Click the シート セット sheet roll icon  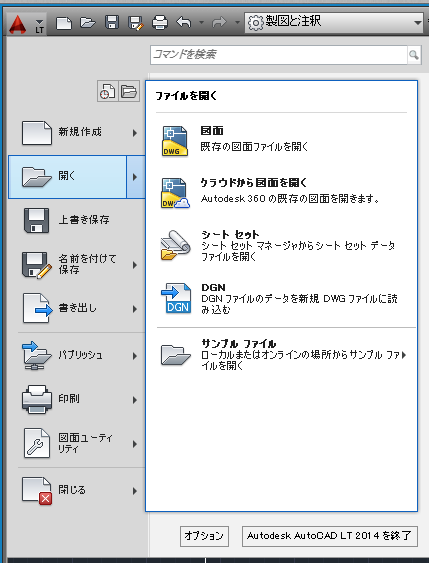[175, 245]
